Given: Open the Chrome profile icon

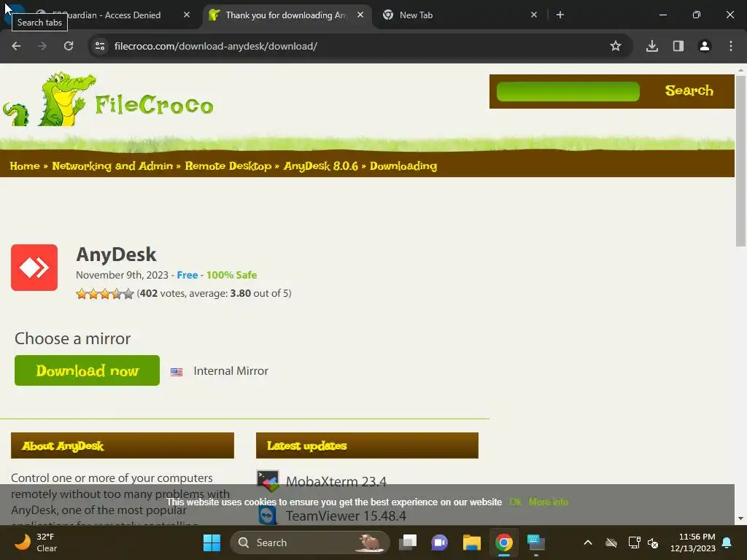Looking at the screenshot, I should coord(705,46).
